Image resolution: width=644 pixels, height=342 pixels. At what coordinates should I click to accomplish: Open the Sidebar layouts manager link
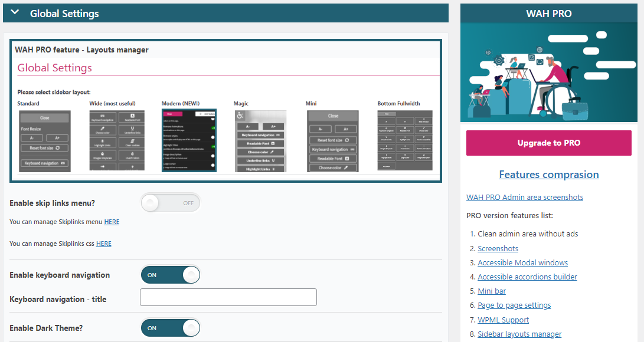click(x=519, y=334)
